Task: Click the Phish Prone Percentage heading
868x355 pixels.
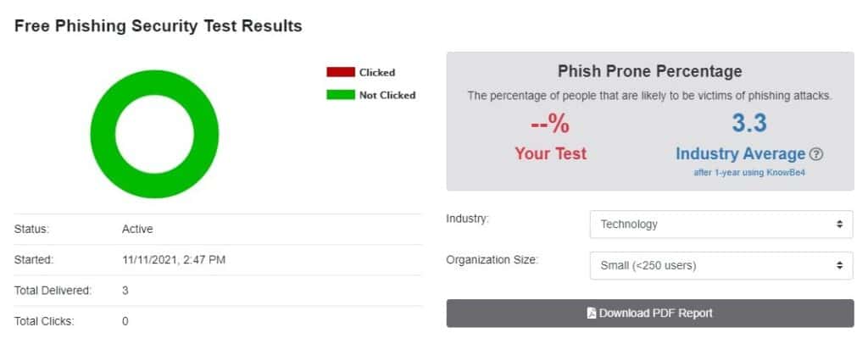Action: [x=649, y=71]
